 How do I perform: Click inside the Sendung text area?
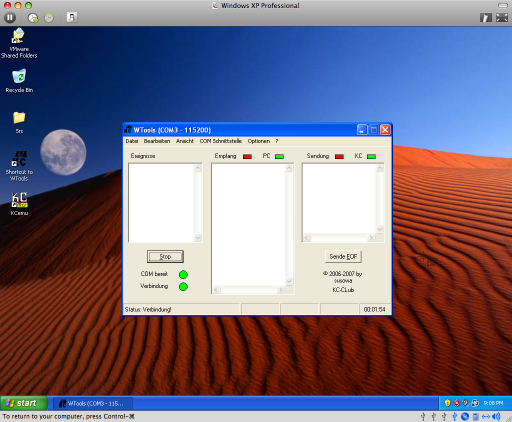[339, 199]
